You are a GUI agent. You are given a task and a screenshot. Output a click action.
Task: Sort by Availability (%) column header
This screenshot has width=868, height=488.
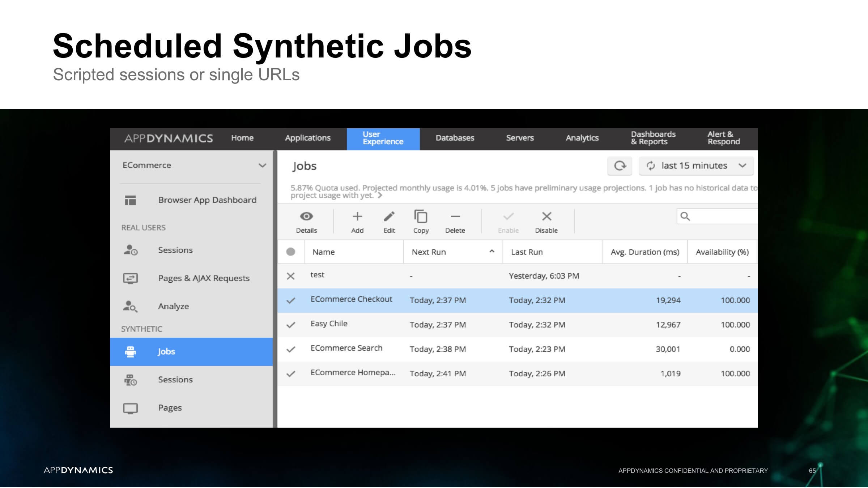coord(722,252)
